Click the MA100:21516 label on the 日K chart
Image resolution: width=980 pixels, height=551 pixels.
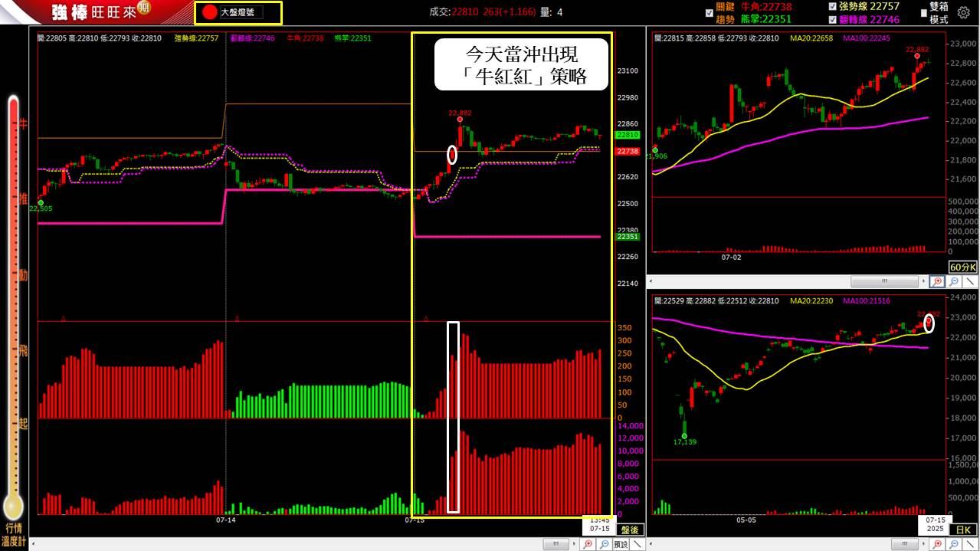(x=867, y=300)
